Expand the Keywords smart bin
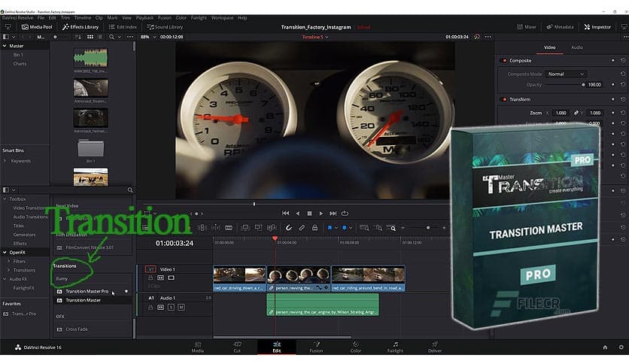 5,161
